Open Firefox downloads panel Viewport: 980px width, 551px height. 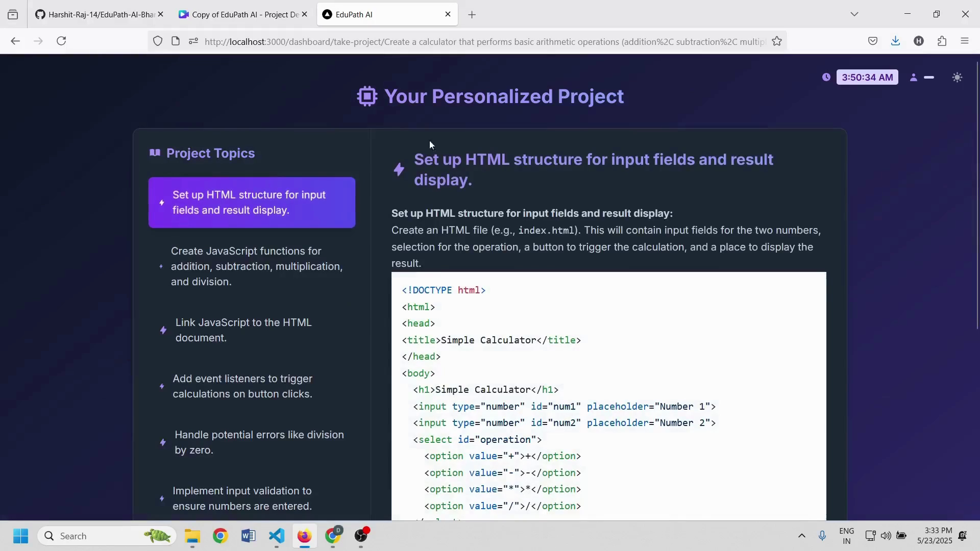pos(895,41)
